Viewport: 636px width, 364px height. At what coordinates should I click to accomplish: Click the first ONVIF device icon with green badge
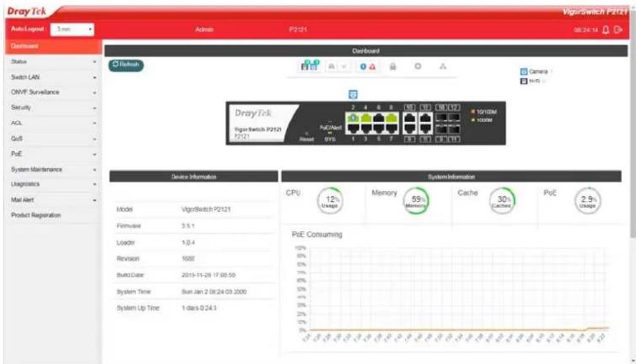click(x=305, y=65)
